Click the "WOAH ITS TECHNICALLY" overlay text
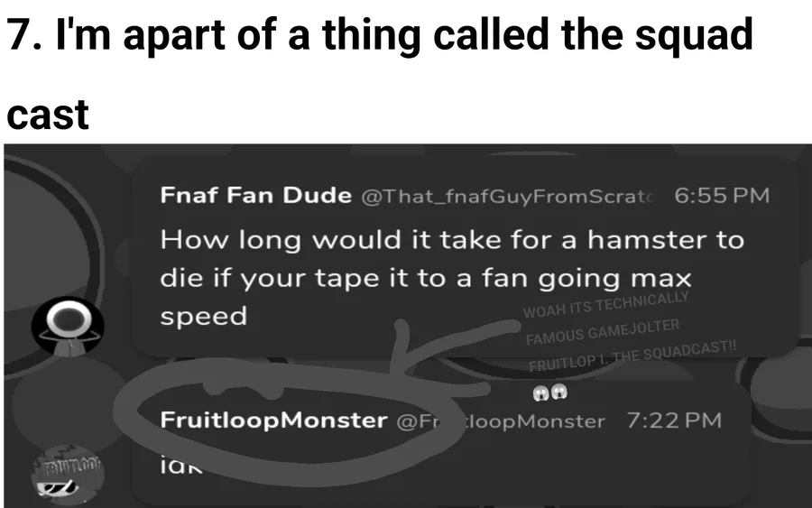This screenshot has height=508, width=812. tap(605, 304)
